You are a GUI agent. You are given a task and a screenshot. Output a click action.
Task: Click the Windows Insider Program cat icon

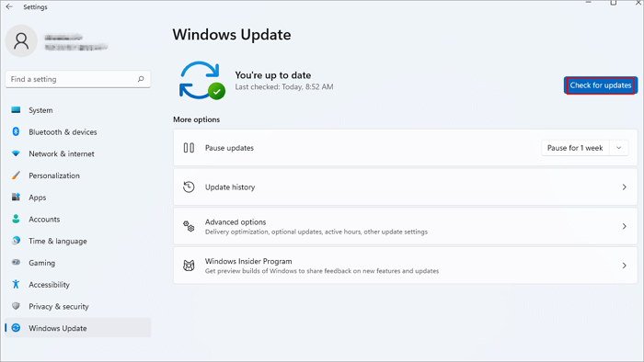pyautogui.click(x=189, y=266)
